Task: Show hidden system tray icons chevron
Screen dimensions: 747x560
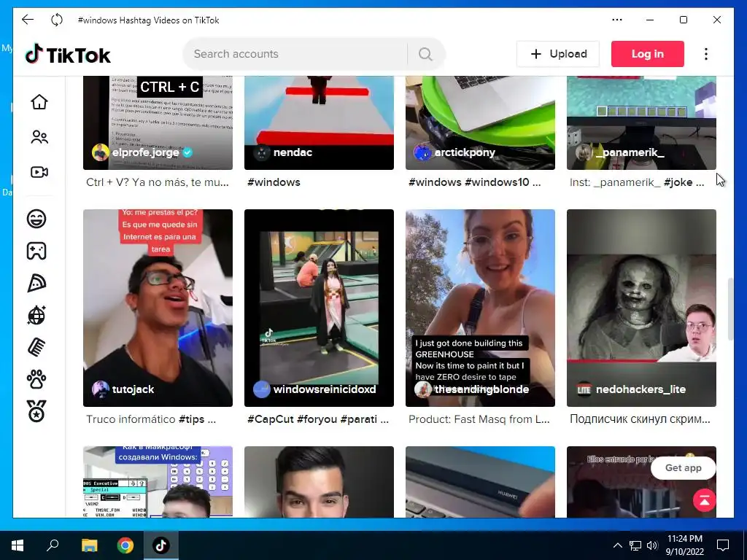Action: point(617,545)
